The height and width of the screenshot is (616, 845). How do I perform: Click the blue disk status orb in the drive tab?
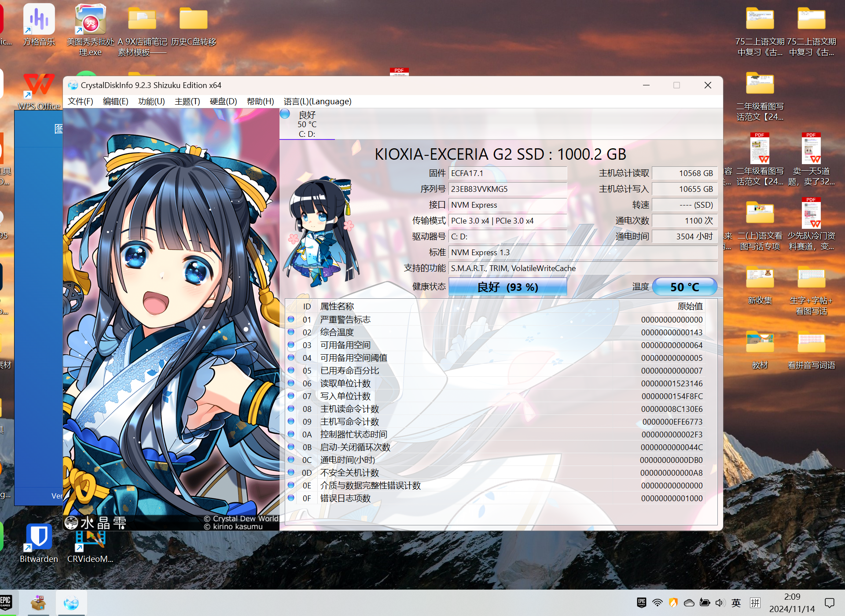(285, 114)
